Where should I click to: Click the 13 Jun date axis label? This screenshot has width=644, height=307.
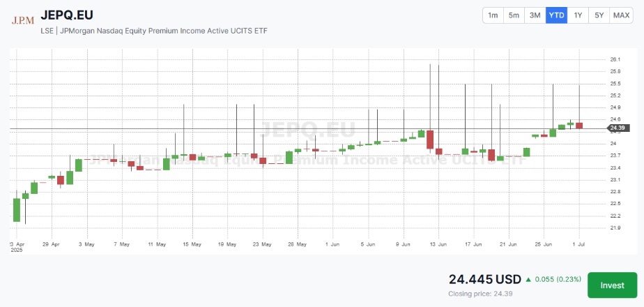pyautogui.click(x=438, y=244)
